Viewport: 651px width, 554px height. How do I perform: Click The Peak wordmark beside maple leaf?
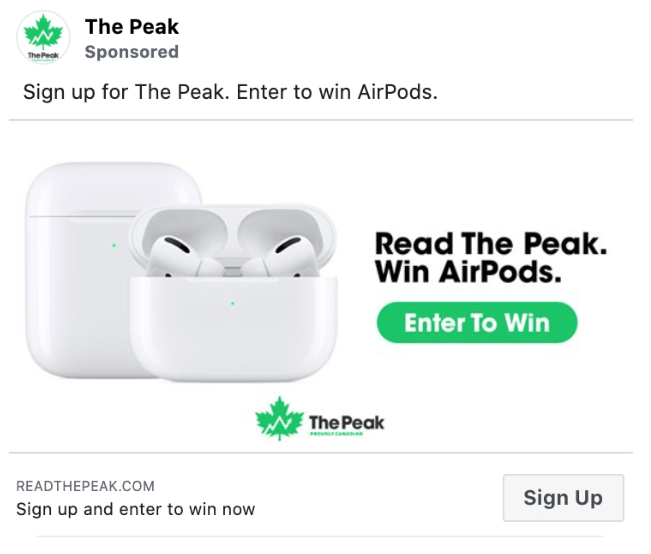tap(347, 422)
